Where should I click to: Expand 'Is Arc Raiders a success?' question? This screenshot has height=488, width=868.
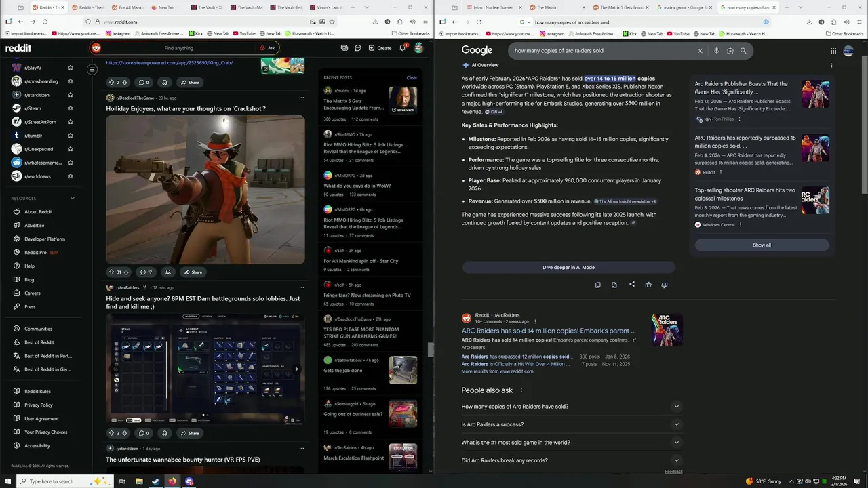[572, 424]
